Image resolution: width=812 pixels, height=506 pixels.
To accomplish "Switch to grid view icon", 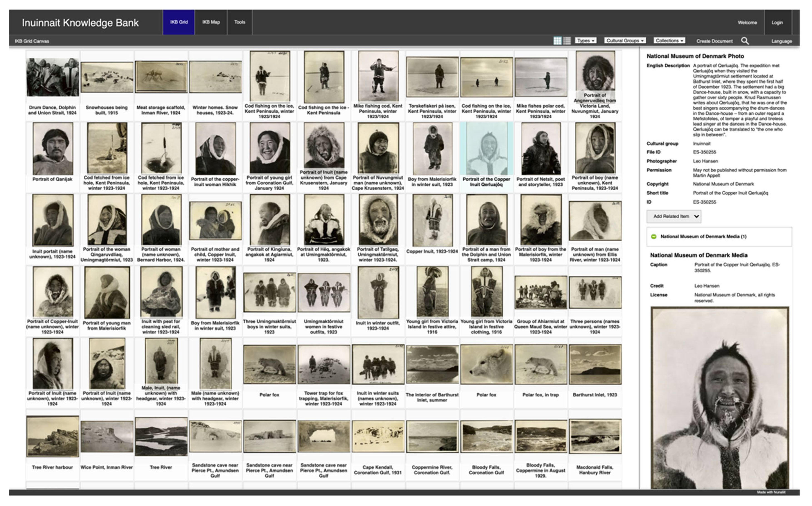I will [557, 41].
